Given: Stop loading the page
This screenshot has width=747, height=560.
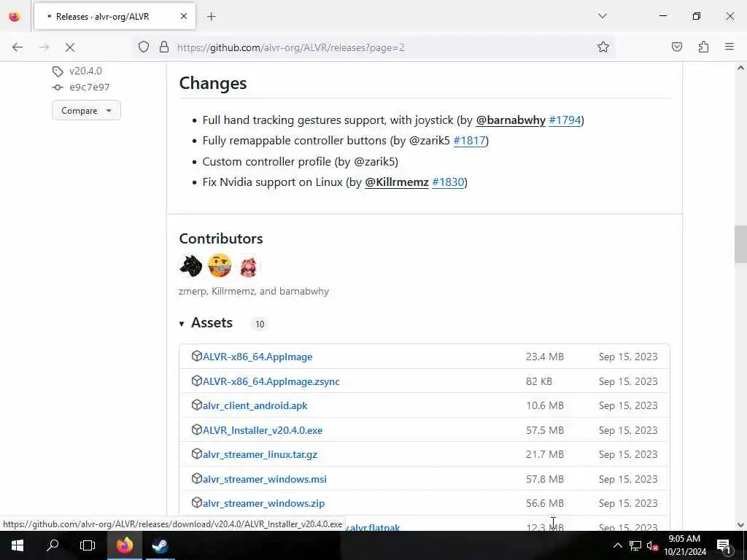Looking at the screenshot, I should [69, 47].
